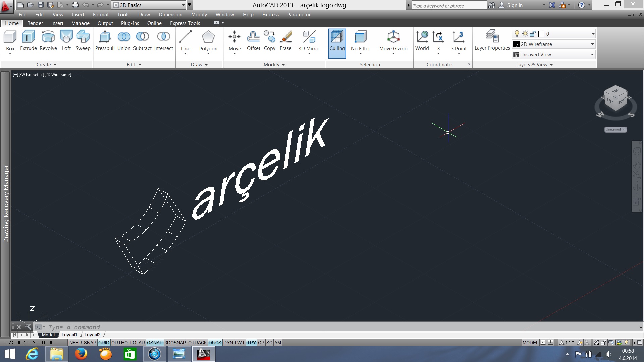Toggle GRID display in status bar
Screen dimensions: 644x362
(104, 343)
